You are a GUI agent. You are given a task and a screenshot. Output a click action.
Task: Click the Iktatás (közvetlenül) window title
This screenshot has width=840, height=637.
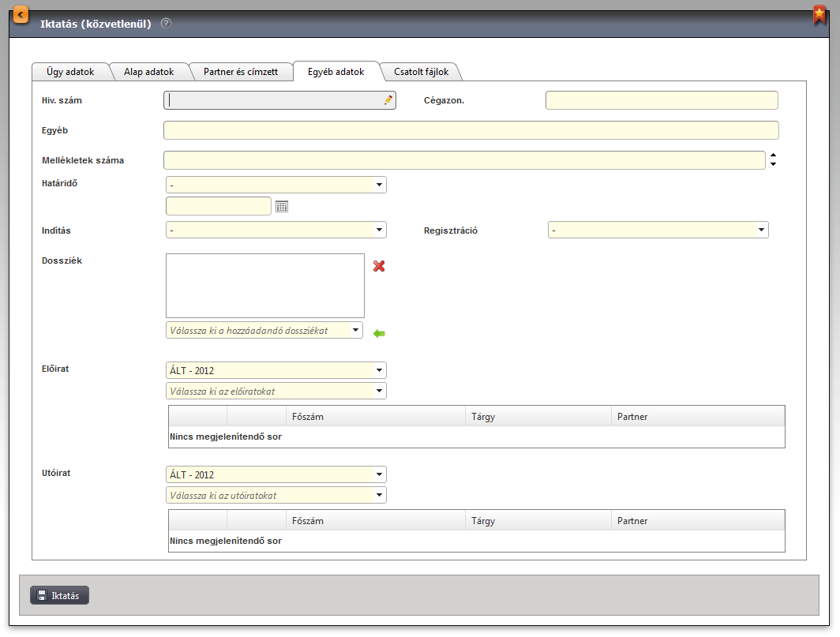coord(96,24)
